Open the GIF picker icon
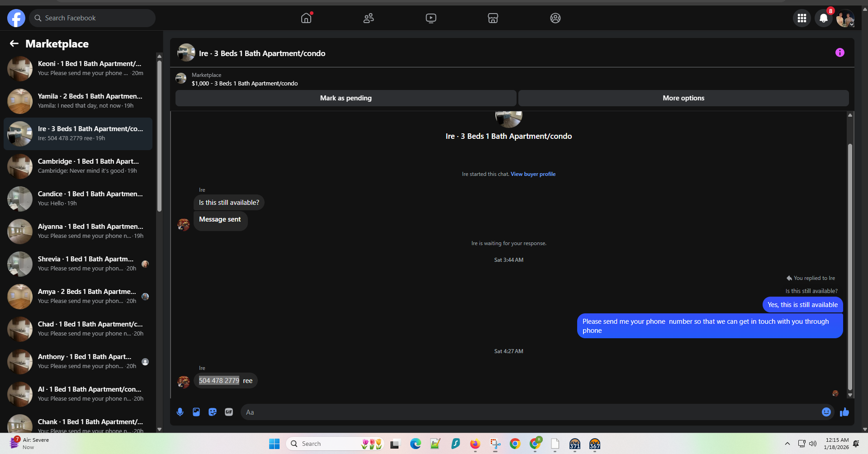This screenshot has height=454, width=868. pos(229,412)
